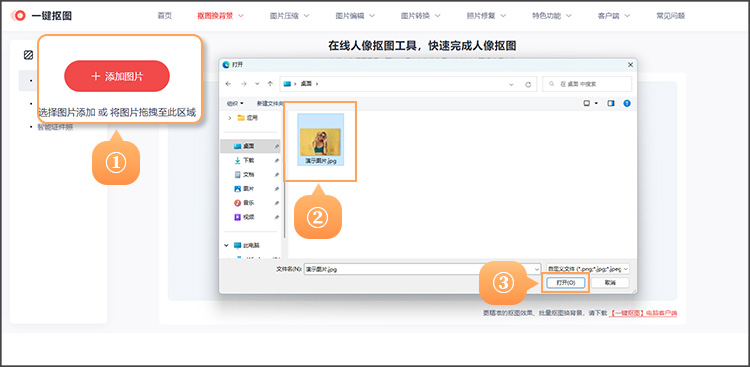Click the 在桌面中搜索 search box

click(587, 84)
